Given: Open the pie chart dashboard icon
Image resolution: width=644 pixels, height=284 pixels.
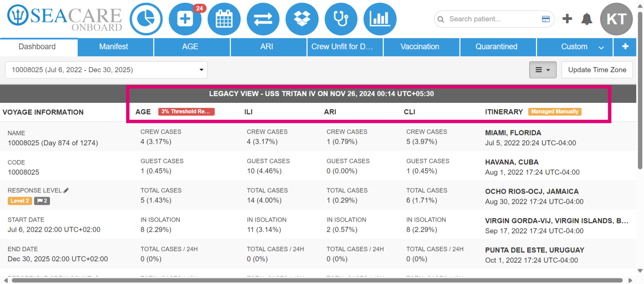Looking at the screenshot, I should (x=146, y=19).
